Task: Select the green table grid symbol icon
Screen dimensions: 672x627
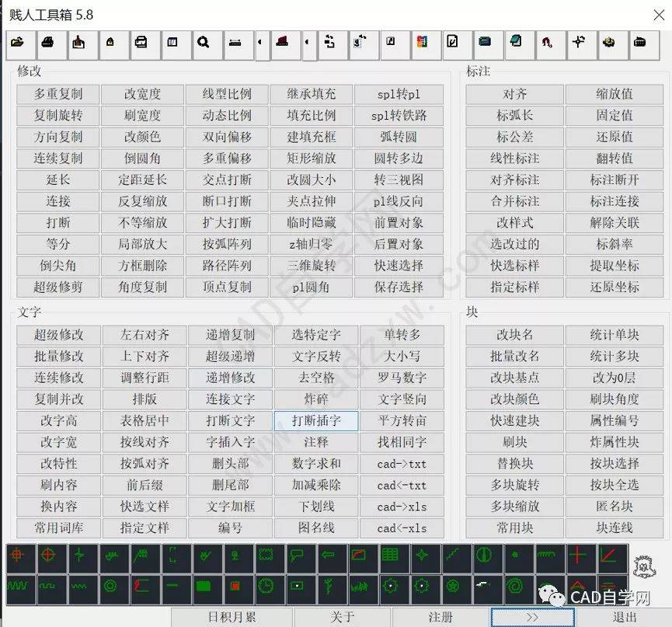Action: click(x=389, y=556)
